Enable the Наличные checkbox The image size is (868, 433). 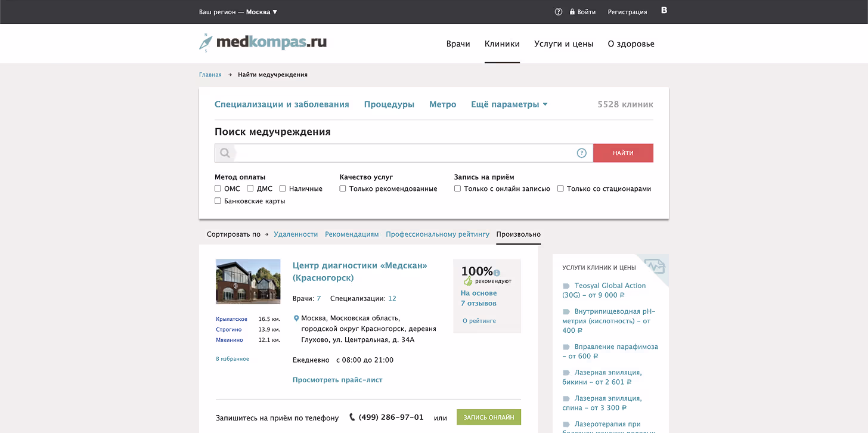click(x=283, y=188)
